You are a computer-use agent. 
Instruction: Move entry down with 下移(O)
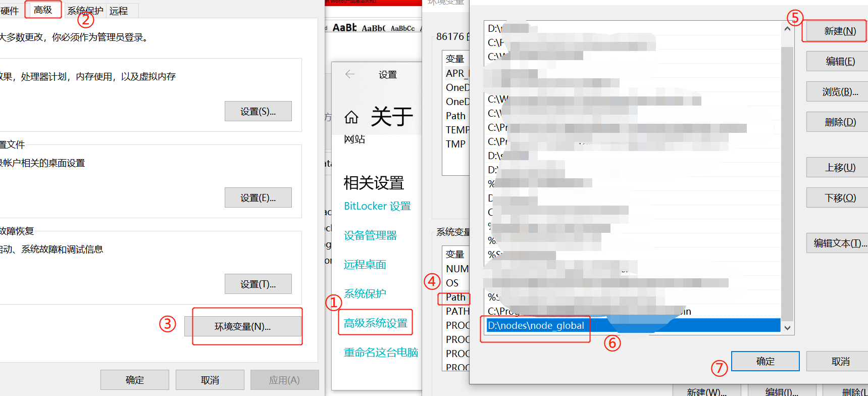click(x=837, y=197)
